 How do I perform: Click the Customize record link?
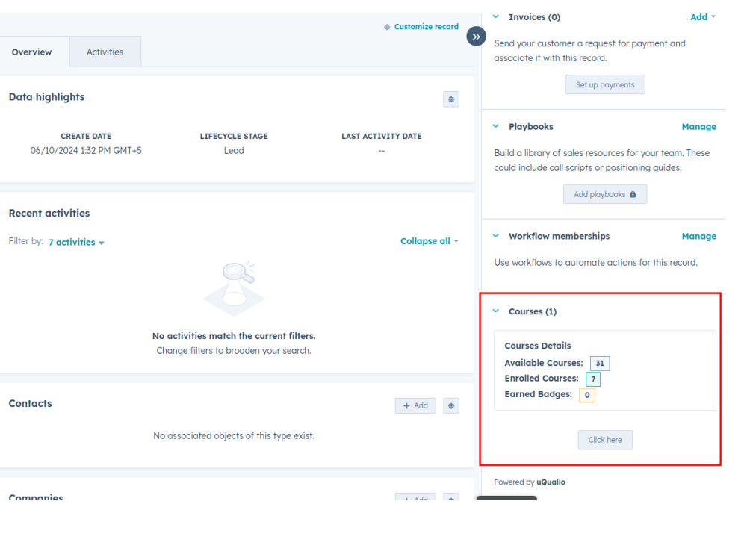click(421, 27)
